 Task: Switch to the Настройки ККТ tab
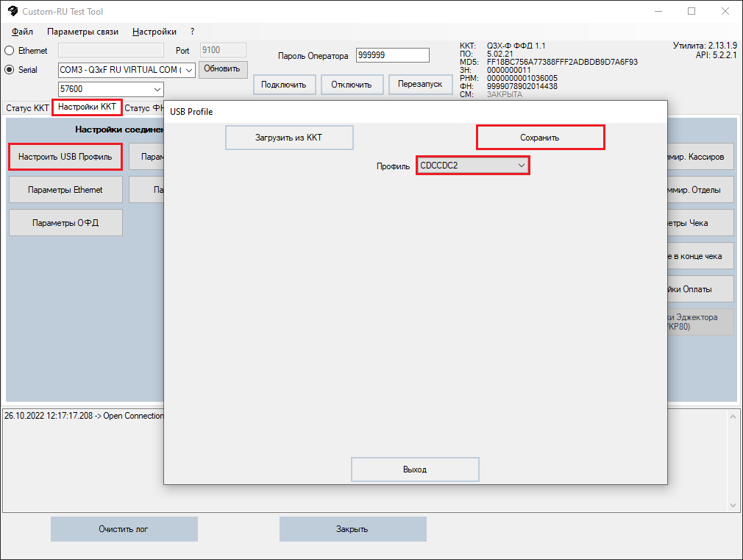(x=87, y=107)
